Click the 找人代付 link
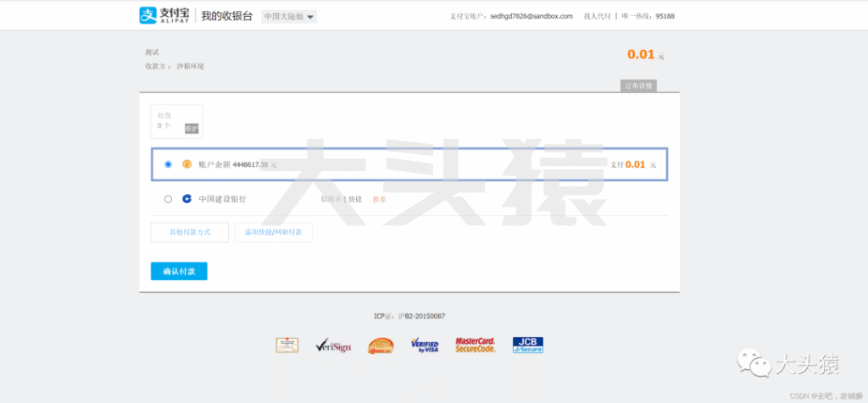The image size is (868, 403). click(598, 17)
